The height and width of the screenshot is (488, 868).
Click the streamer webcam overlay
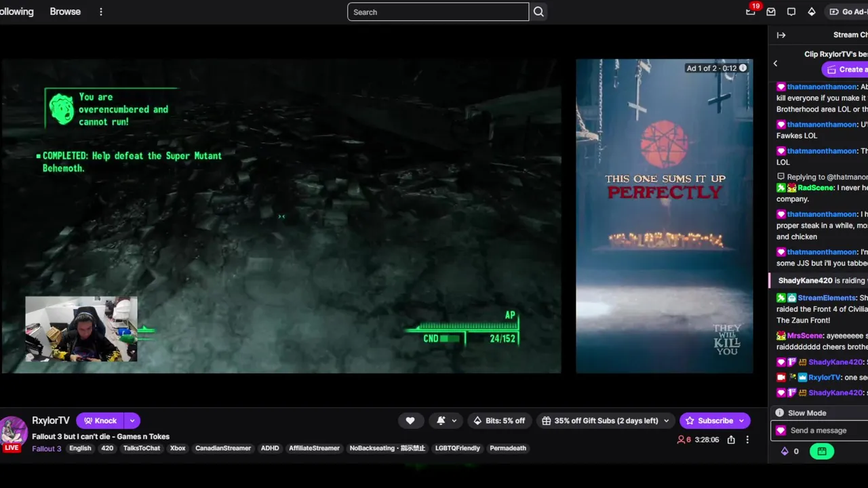81,329
